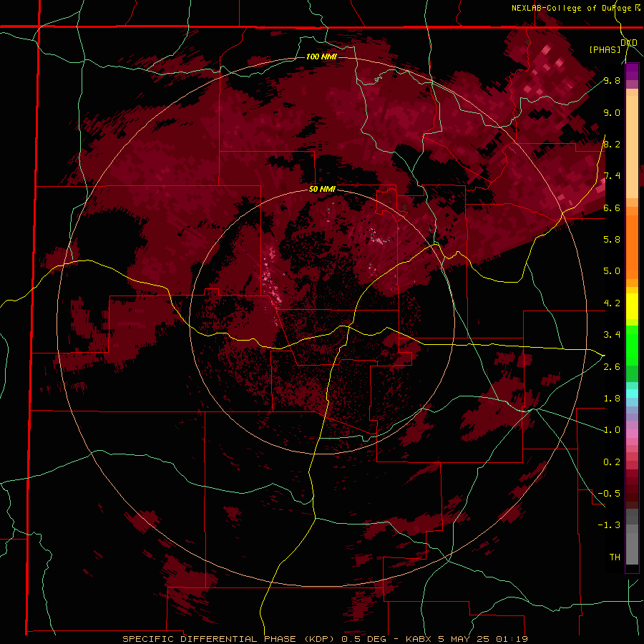The image size is (644, 644).
Task: Click the 100 NMI range ring label
Action: [321, 57]
